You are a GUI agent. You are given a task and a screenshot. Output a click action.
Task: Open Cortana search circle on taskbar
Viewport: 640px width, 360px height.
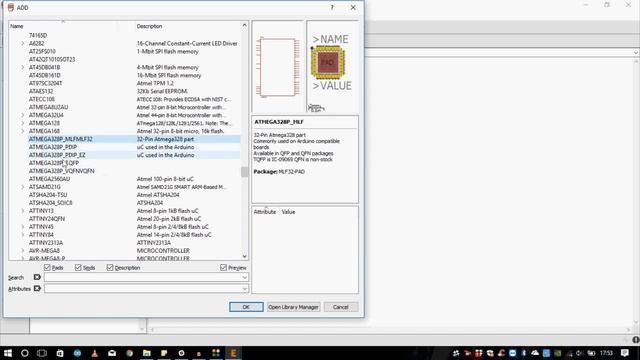pyautogui.click(x=24, y=353)
